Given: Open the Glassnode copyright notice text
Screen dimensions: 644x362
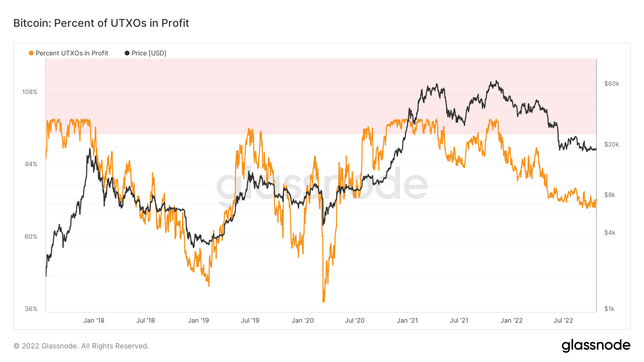Looking at the screenshot, I should 81,346.
